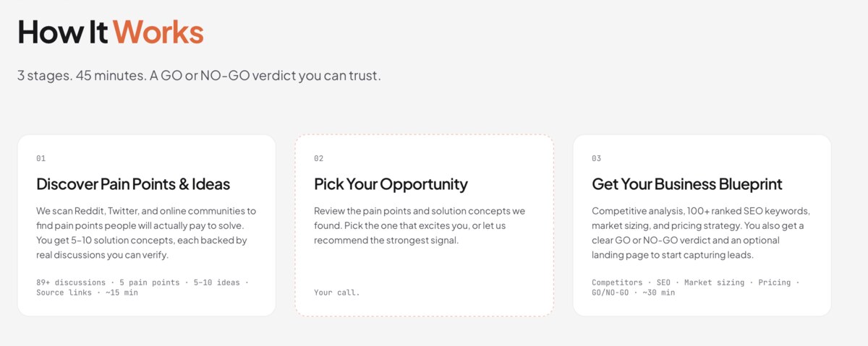Click the "Review the pain points" description

(x=420, y=225)
